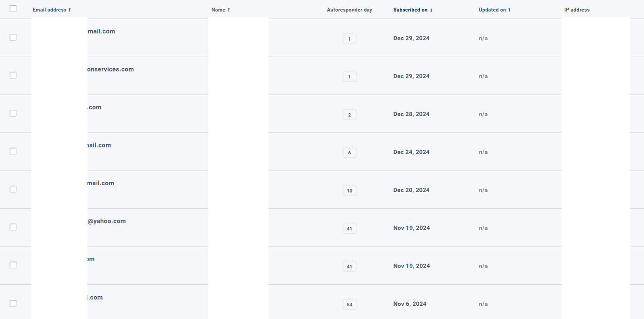644x319 pixels.
Task: Click Dec 29, 2024 on the onservices.com row
Action: 411,76
